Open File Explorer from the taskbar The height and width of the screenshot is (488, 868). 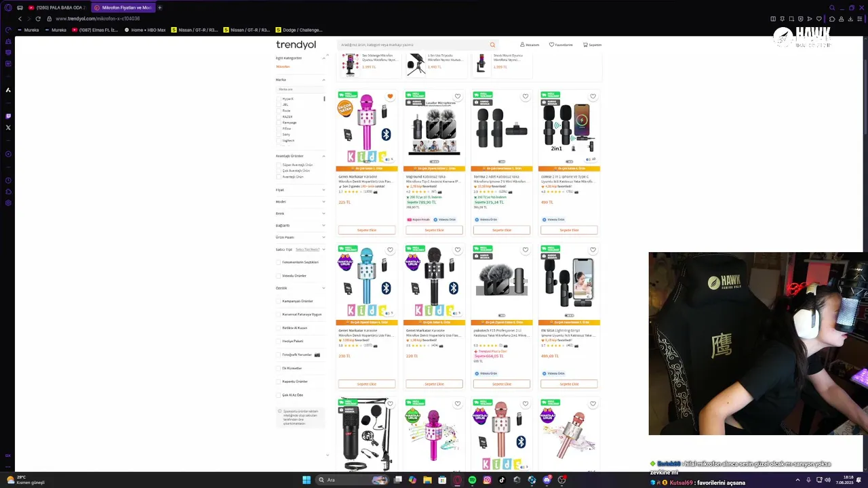pos(427,480)
